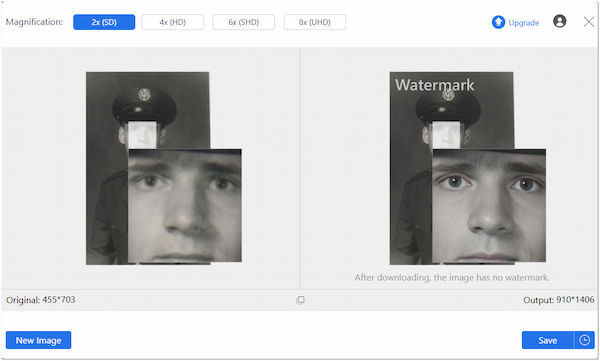600x361 pixels.
Task: Select 6x (SHD) magnification
Action: tap(243, 22)
